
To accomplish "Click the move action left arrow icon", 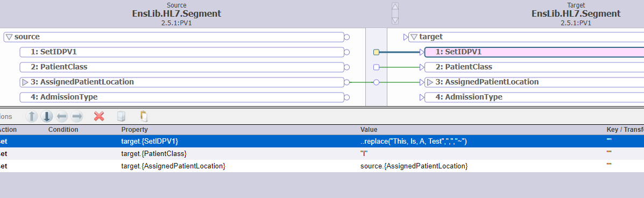I will pos(62,117).
